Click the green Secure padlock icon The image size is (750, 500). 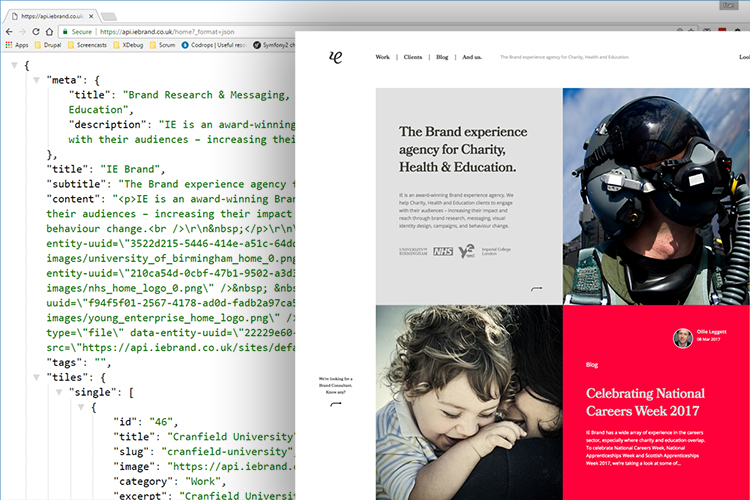[66, 32]
